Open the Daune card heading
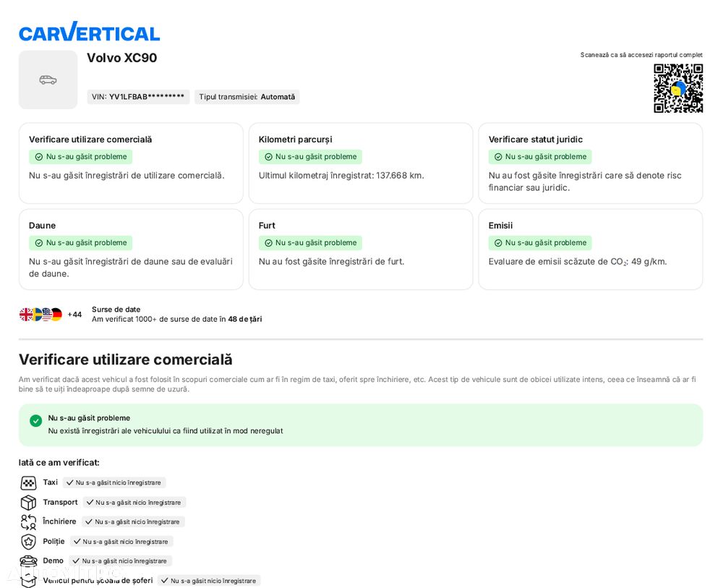This screenshot has height=588, width=723. (43, 226)
